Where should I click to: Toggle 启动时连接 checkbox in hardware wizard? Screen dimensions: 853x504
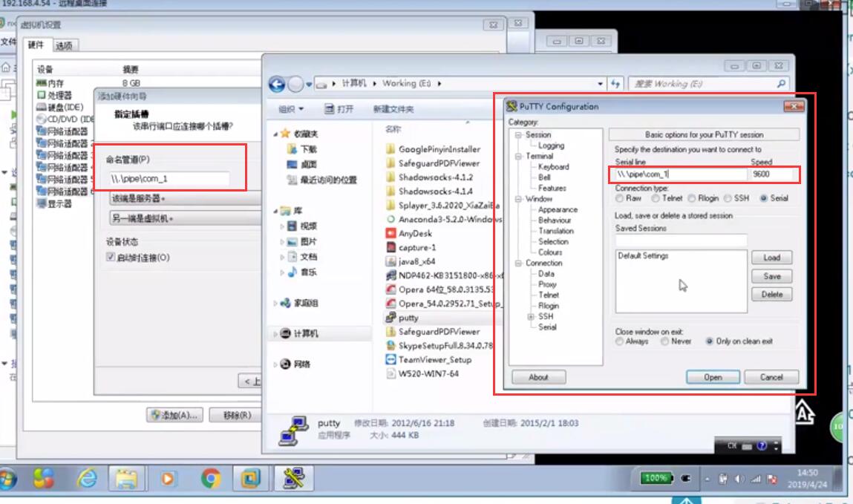tap(111, 257)
